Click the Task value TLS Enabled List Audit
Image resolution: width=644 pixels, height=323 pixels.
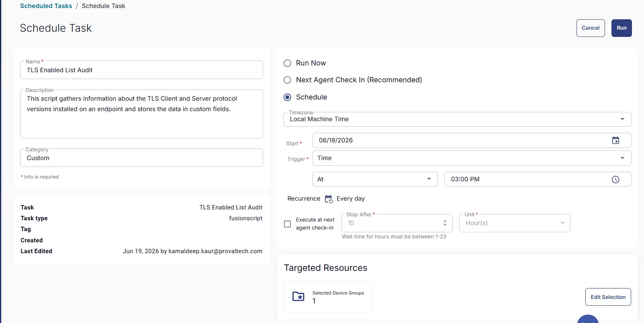231,207
